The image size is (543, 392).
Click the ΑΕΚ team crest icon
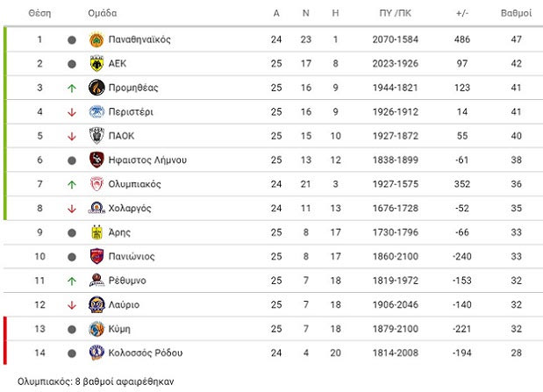coord(96,63)
